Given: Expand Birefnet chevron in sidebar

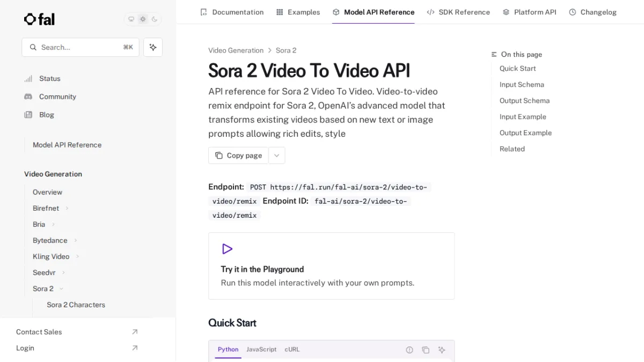Looking at the screenshot, I should pos(67,208).
